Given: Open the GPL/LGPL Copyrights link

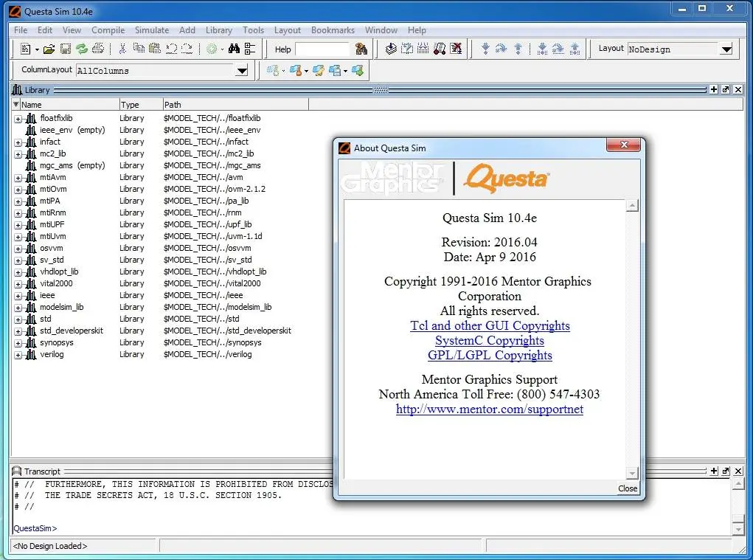Looking at the screenshot, I should tap(490, 356).
